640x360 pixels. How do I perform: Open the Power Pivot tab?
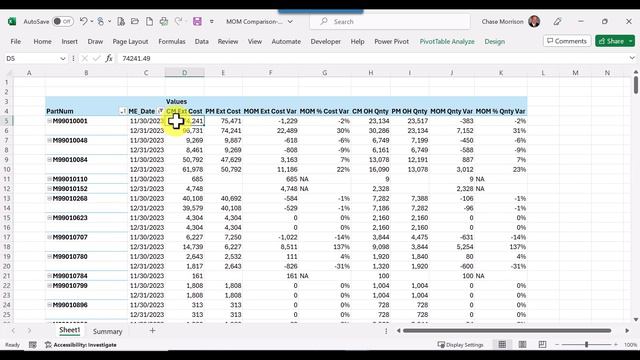(x=391, y=41)
